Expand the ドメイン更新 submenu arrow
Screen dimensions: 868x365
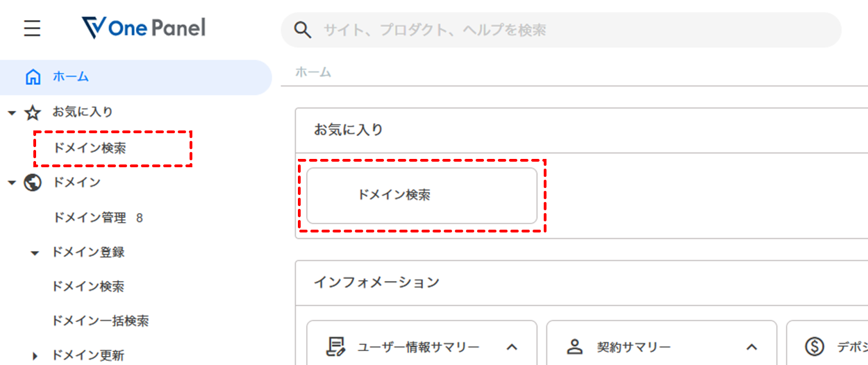[35, 356]
